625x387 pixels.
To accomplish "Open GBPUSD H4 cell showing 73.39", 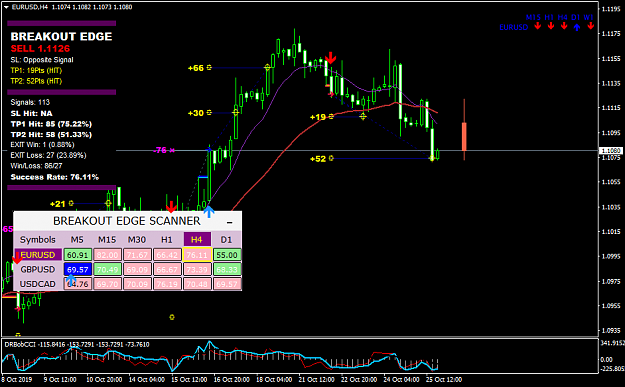I will (197, 269).
